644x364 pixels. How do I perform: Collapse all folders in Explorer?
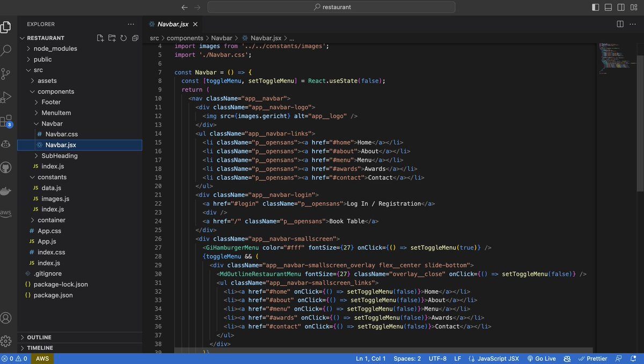pyautogui.click(x=135, y=38)
